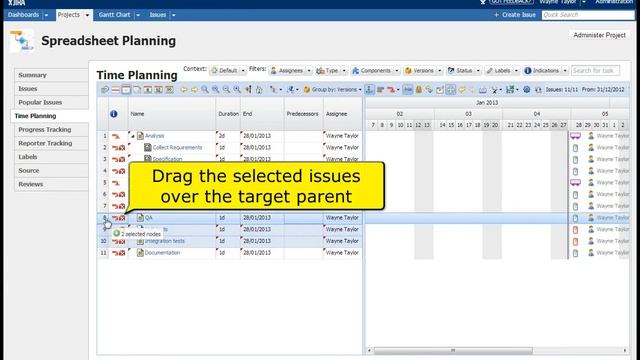Open the Group by: Versions dropdown
Image resolution: width=640 pixels, height=360 pixels.
tap(332, 89)
